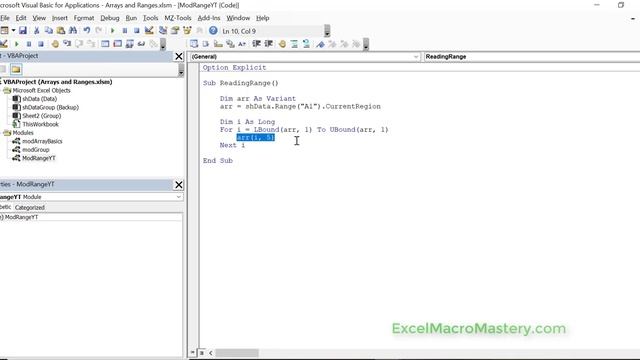640x360 pixels.
Task: Toggle Design Mode on the Standard toolbar
Action: tap(149, 31)
